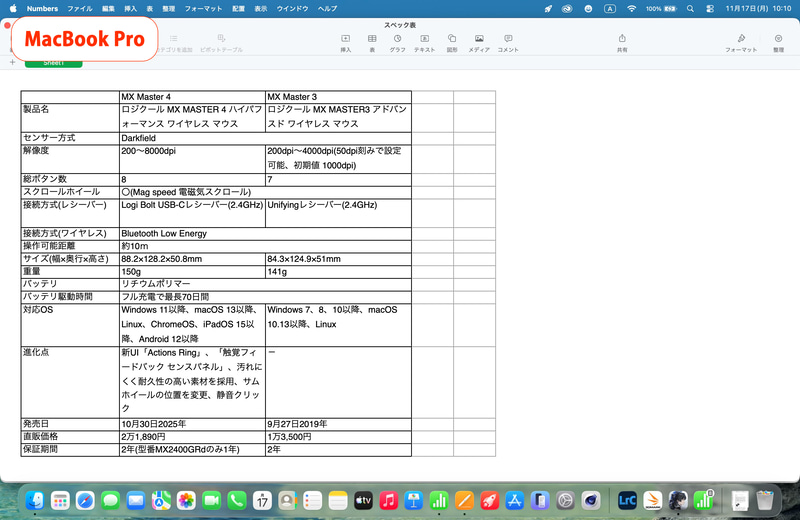Open the 挿入 menu in the menu bar

coord(131,9)
